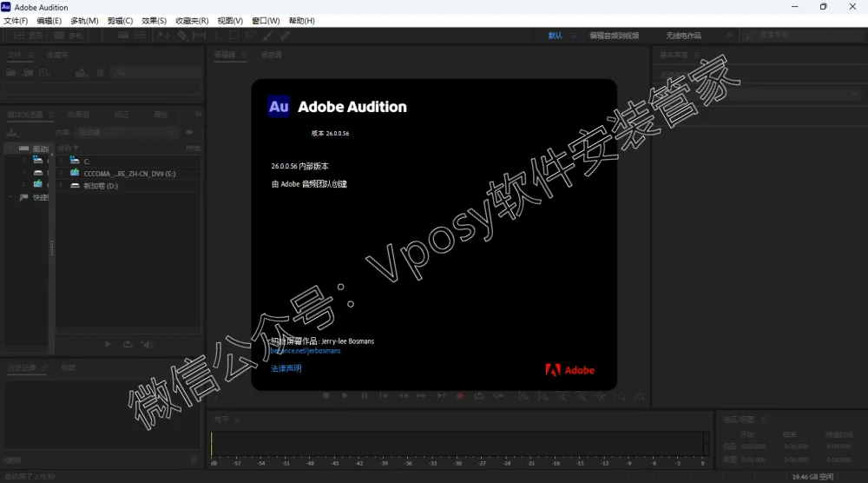Click the back arrow in Media Browser

pos(189,132)
